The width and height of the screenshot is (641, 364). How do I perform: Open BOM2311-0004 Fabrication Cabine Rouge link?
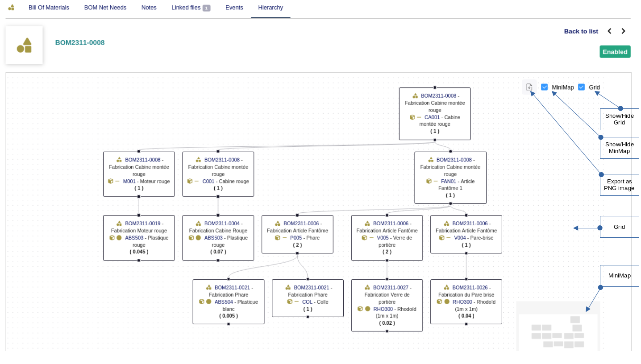point(222,223)
